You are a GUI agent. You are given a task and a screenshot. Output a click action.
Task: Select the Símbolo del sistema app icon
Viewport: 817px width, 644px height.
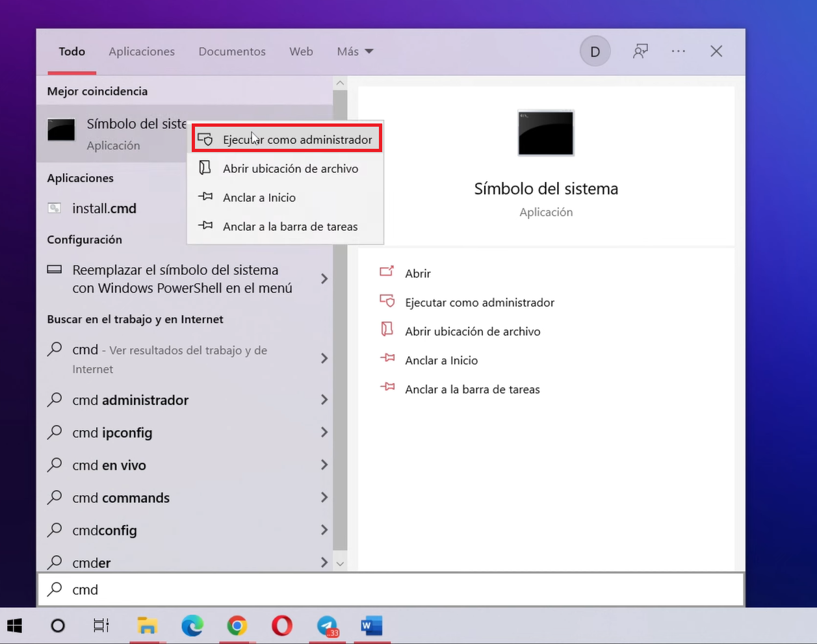(60, 129)
